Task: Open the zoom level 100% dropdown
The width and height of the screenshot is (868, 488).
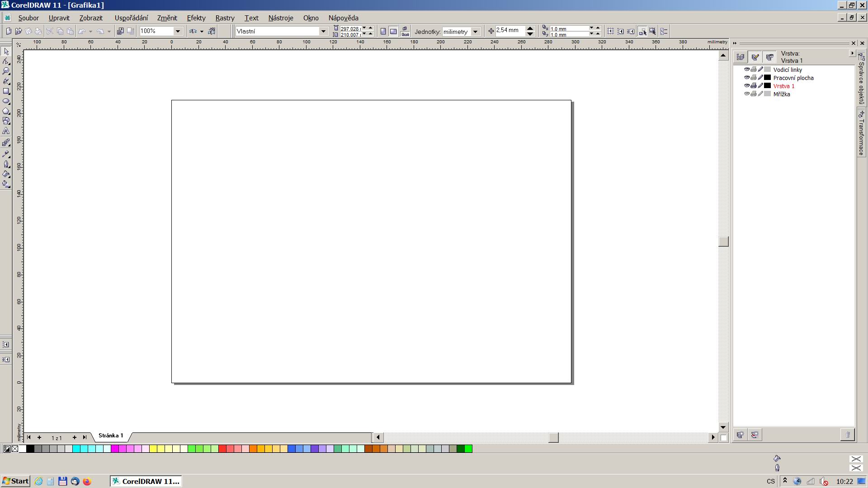Action: point(178,31)
